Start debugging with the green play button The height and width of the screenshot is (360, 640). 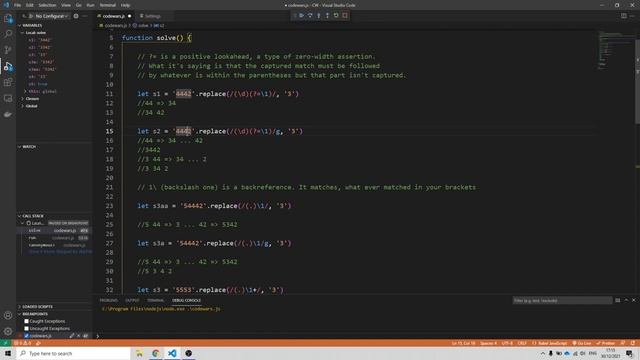pyautogui.click(x=31, y=16)
